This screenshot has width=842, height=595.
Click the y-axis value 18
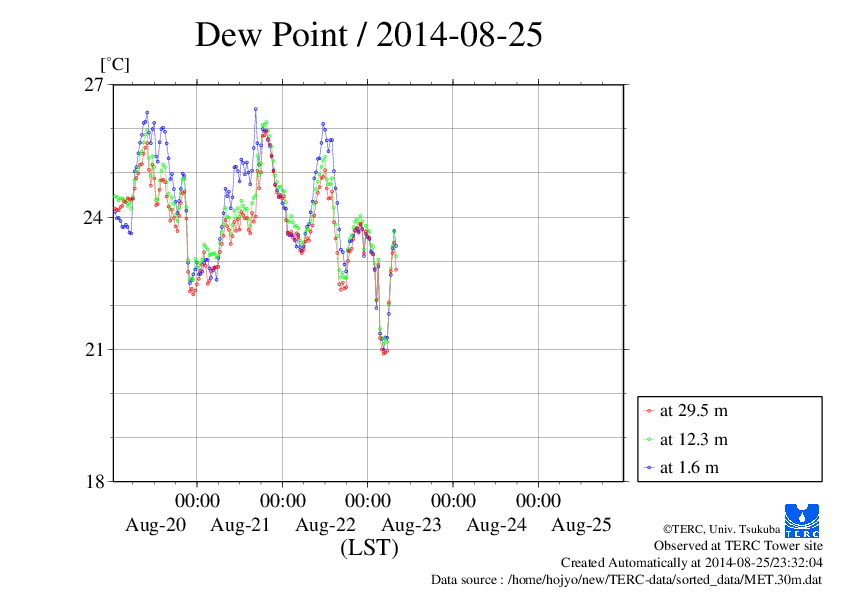point(94,482)
